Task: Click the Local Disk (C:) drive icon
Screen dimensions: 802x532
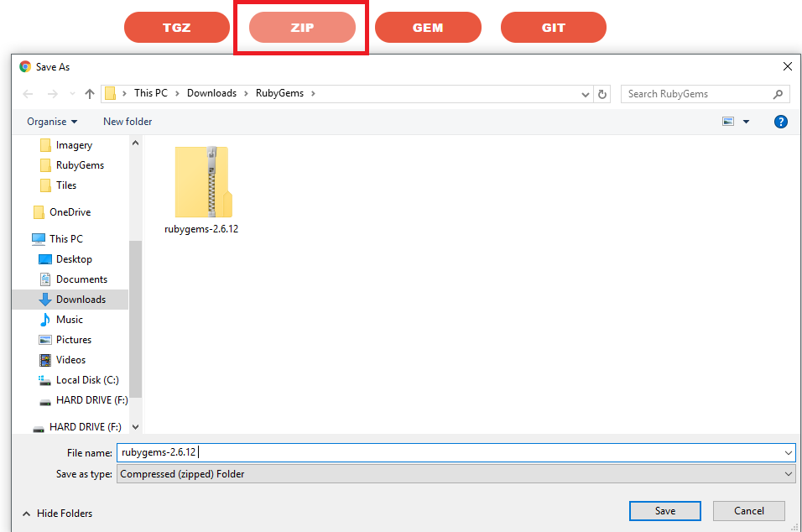Action: point(45,380)
